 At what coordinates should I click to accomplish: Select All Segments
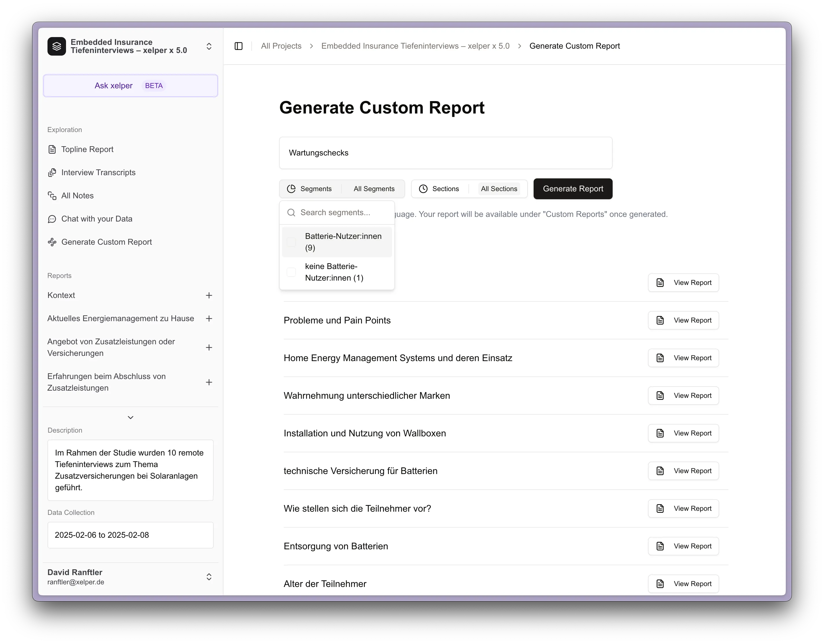coord(373,189)
